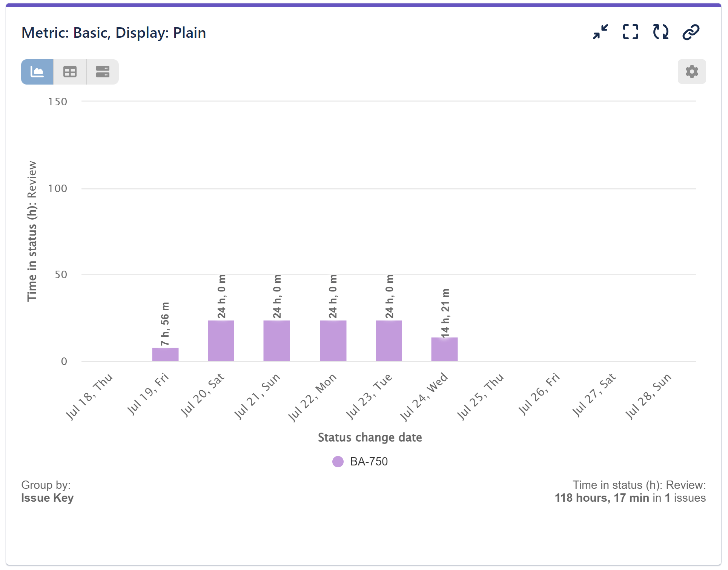Toggle BA-750 series in legend
Viewport: 728px width, 570px height.
369,461
